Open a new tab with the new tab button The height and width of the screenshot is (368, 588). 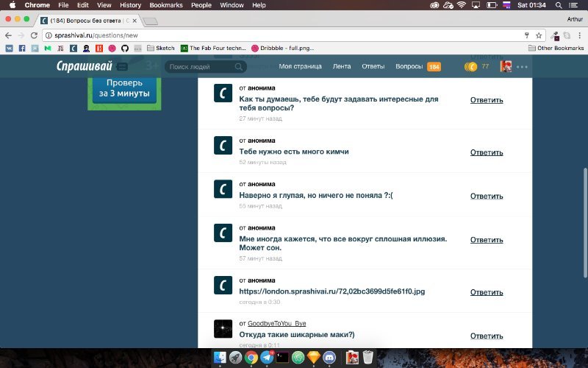pyautogui.click(x=151, y=21)
